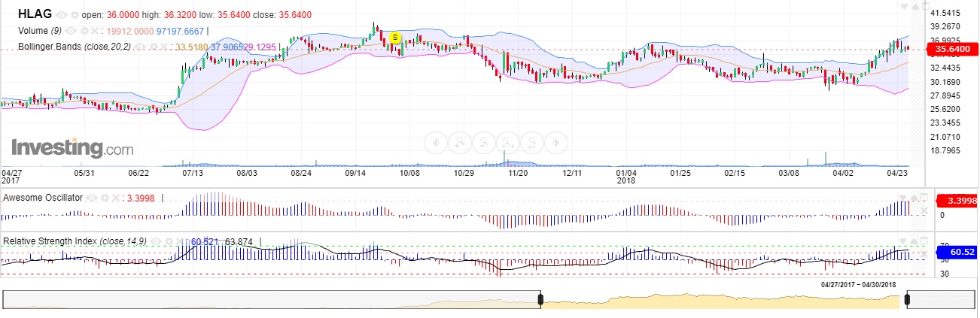The width and height of the screenshot is (980, 318).
Task: Hide the Volume indicator using its eye icon
Action: (x=72, y=31)
